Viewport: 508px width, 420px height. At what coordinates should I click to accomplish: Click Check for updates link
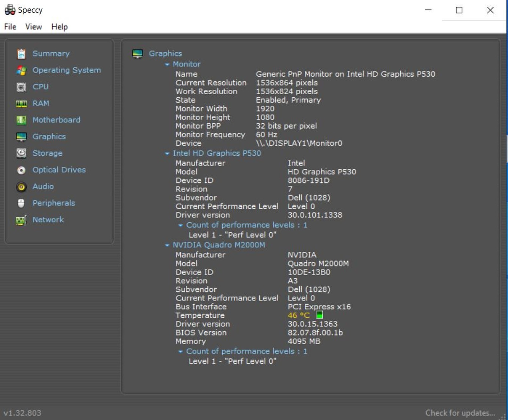coord(460,413)
